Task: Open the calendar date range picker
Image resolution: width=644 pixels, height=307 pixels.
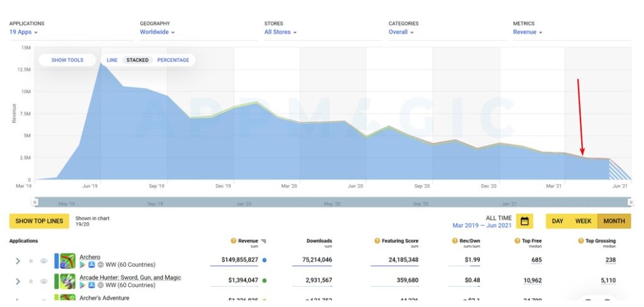Action: click(x=525, y=221)
